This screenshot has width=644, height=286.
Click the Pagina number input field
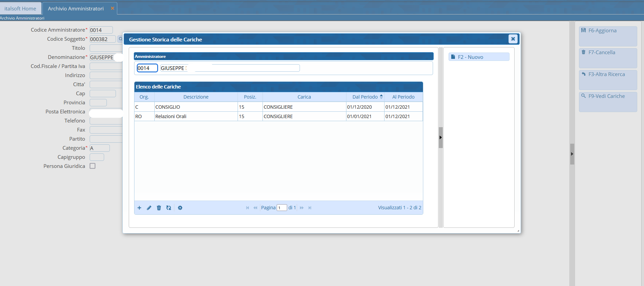pos(282,208)
